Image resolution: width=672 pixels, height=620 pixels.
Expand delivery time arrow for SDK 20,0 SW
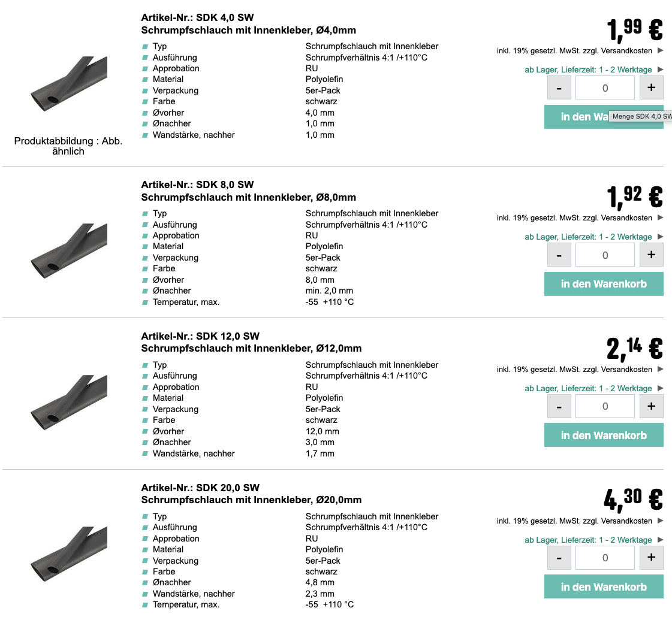660,540
